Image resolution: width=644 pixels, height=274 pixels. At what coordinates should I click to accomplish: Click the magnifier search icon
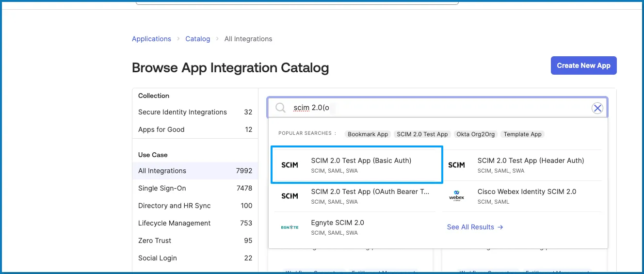point(280,108)
